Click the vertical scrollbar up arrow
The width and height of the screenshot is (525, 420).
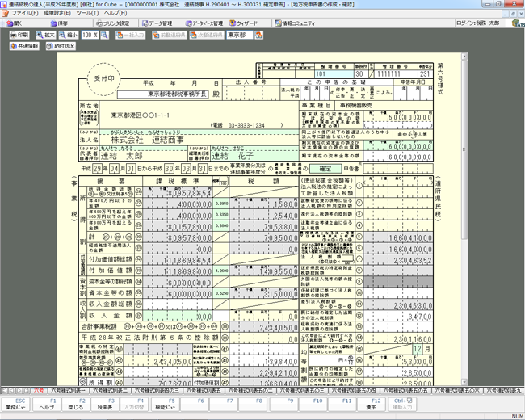coord(464,57)
